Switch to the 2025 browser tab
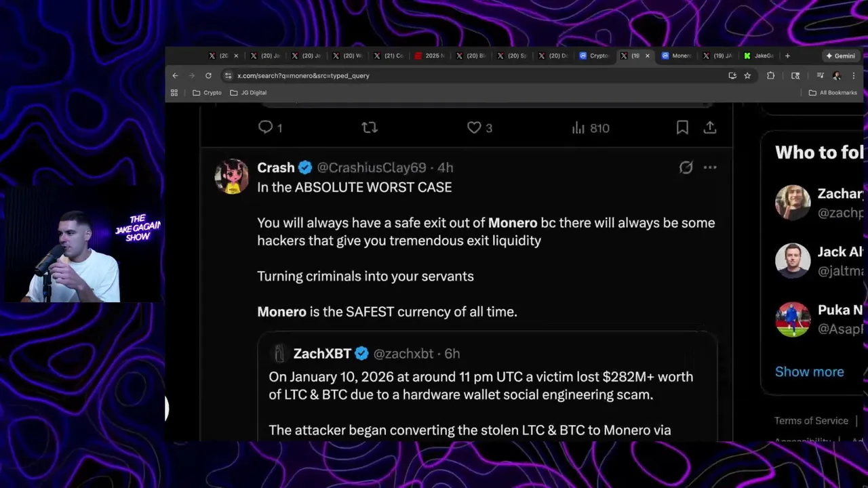This screenshot has width=868, height=488. click(x=429, y=56)
